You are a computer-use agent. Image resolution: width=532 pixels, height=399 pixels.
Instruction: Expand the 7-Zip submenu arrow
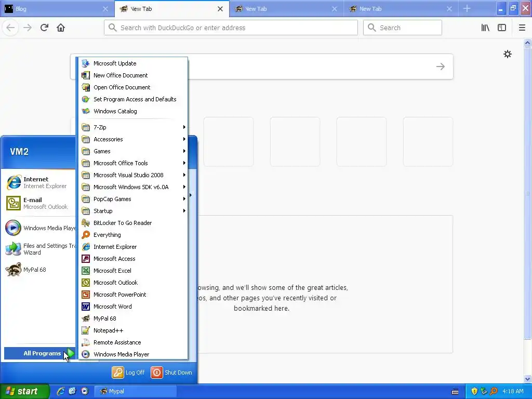point(184,127)
